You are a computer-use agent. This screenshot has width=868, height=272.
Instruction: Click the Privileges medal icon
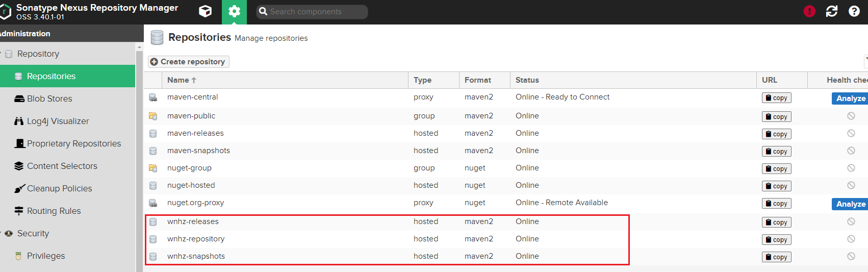pos(19,256)
